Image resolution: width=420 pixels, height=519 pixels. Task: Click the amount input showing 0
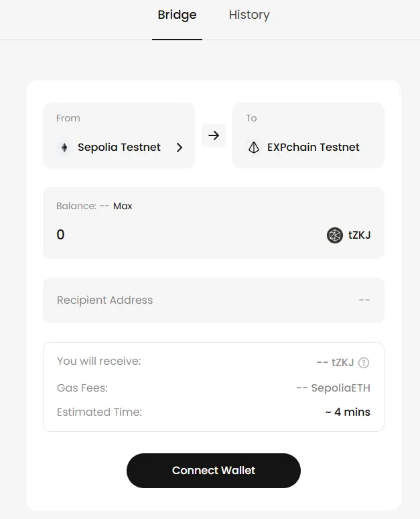tap(167, 235)
